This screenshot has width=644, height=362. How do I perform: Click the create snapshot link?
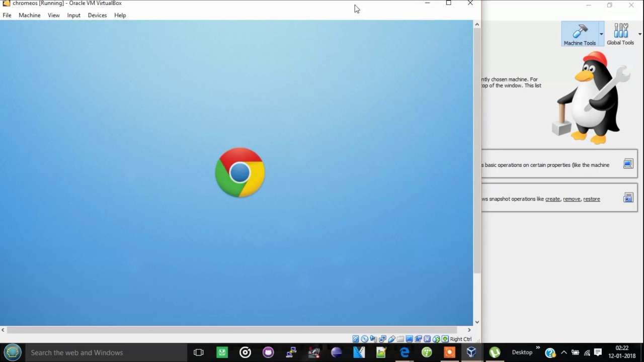tap(552, 199)
